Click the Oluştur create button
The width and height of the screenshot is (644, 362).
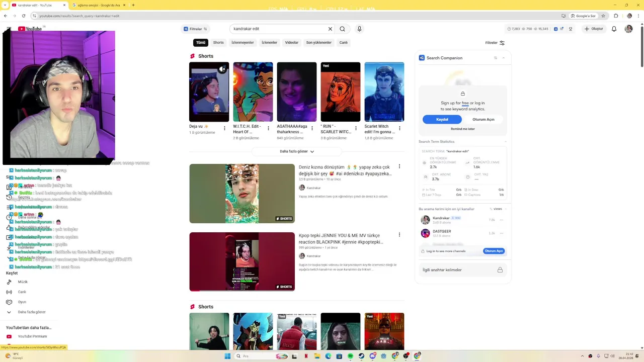tap(594, 29)
